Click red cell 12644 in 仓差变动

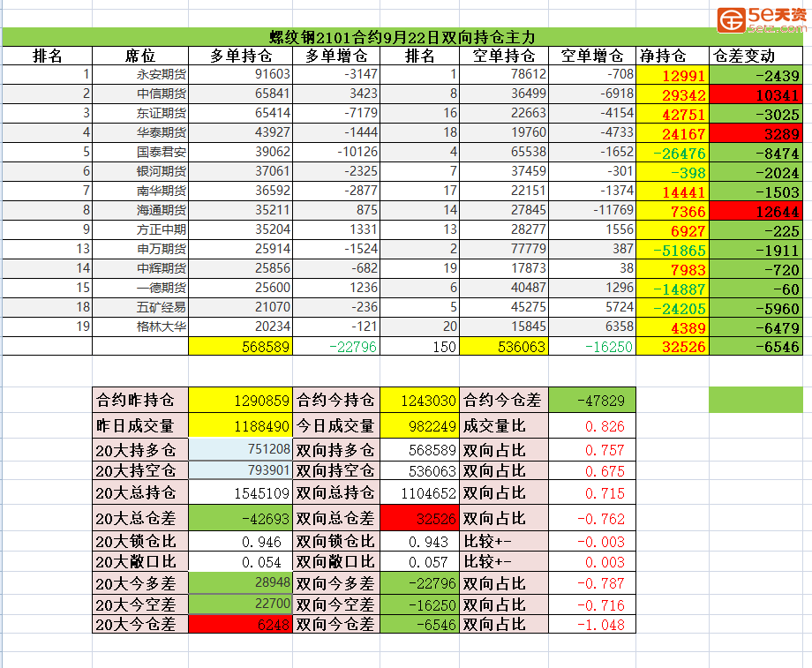pyautogui.click(x=756, y=211)
